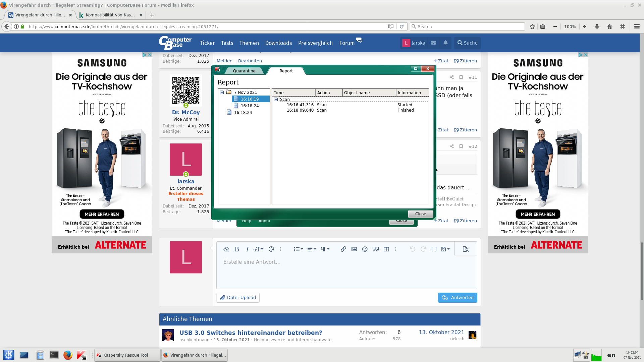644x362 pixels.
Task: Toggle italic formatting in reply editor
Action: [247, 249]
